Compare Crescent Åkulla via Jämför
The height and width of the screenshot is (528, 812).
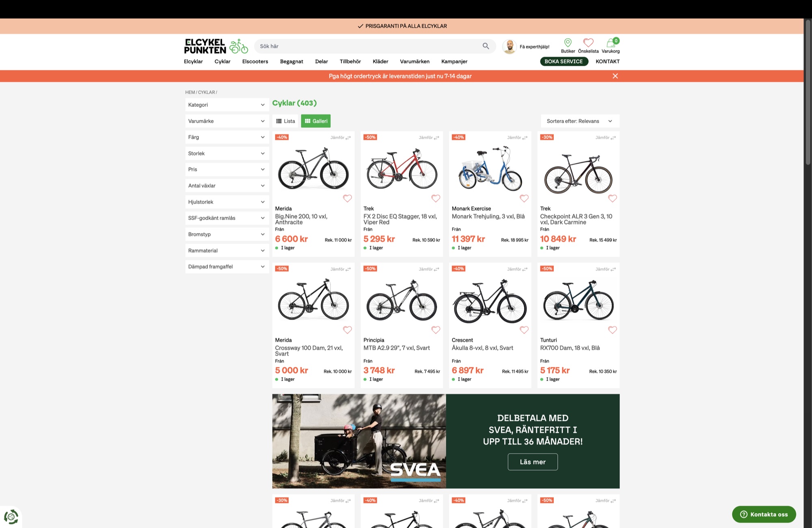click(517, 269)
